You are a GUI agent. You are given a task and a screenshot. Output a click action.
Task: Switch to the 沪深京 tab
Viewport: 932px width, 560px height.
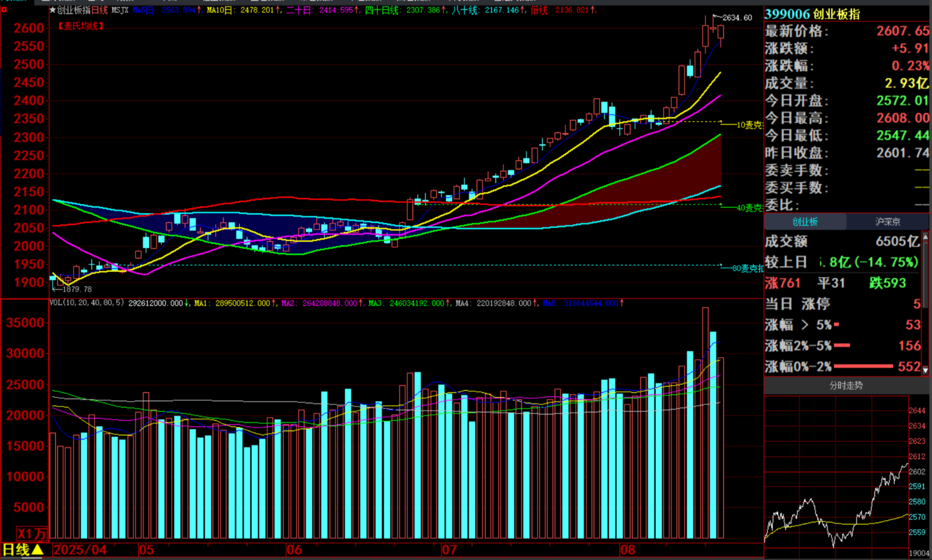click(887, 221)
